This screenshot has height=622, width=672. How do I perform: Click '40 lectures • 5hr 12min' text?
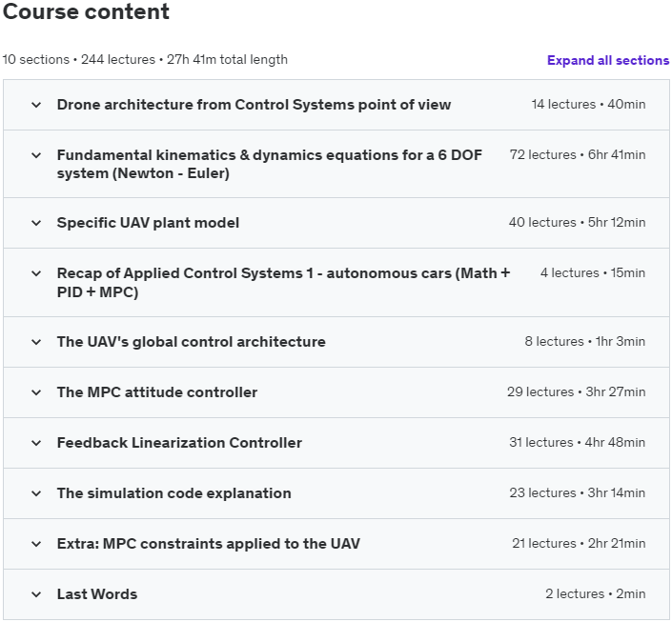[577, 223]
